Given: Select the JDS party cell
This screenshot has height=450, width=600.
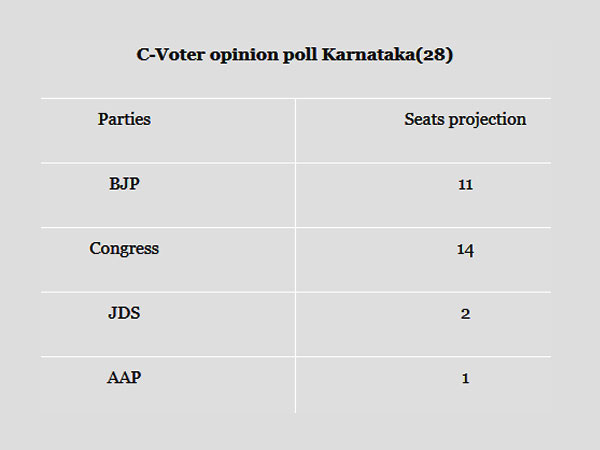Looking at the screenshot, I should 124,313.
